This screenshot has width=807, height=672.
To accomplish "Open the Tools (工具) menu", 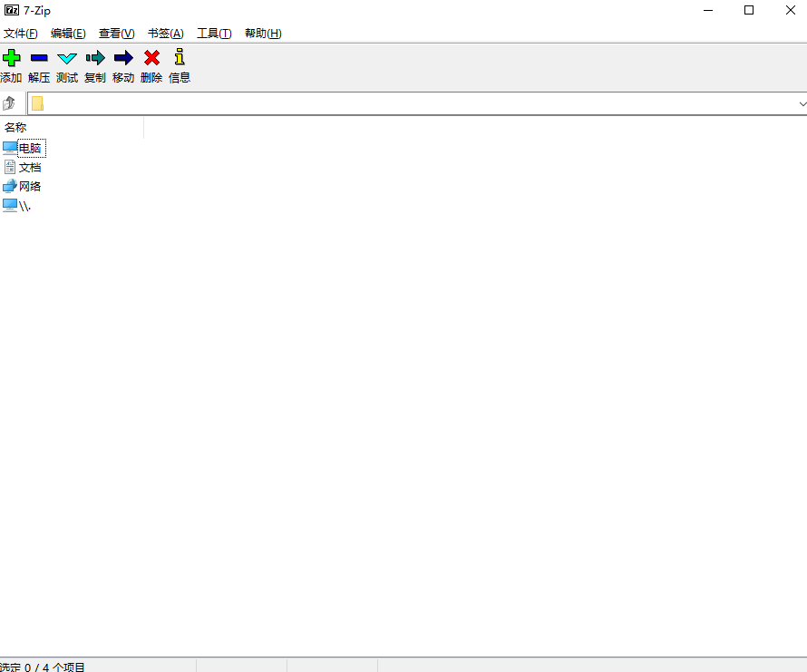I will click(214, 34).
